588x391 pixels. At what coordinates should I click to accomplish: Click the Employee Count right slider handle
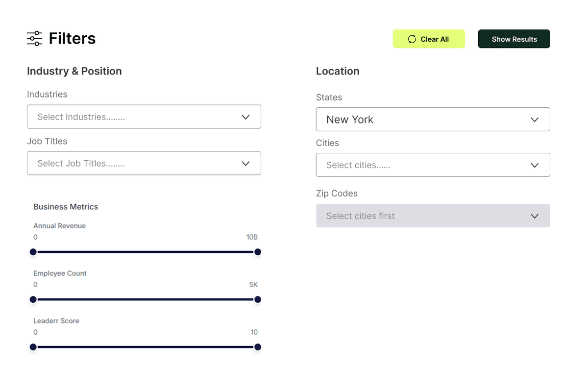click(257, 299)
